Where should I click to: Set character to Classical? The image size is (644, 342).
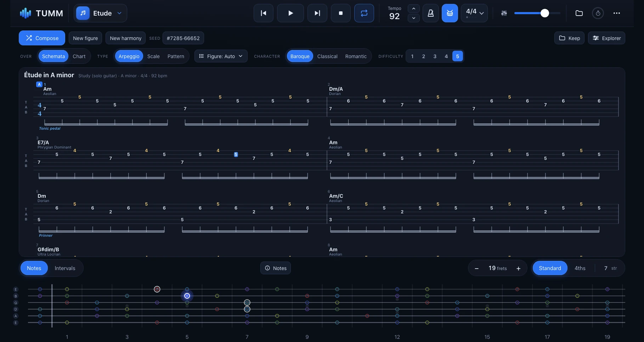click(x=327, y=56)
